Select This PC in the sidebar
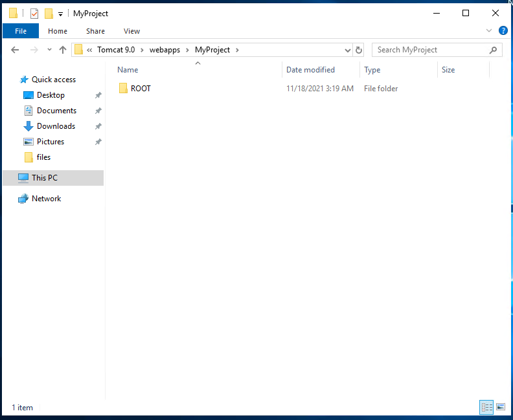 click(x=53, y=178)
